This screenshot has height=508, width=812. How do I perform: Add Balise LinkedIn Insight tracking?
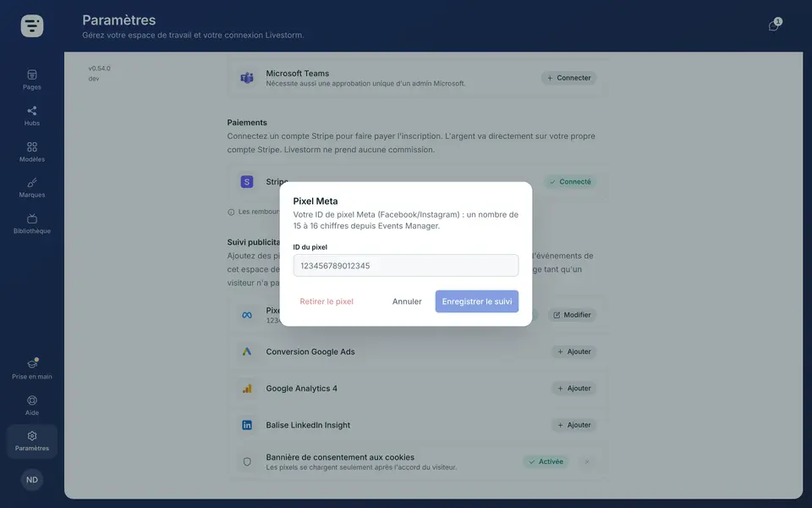tap(573, 425)
